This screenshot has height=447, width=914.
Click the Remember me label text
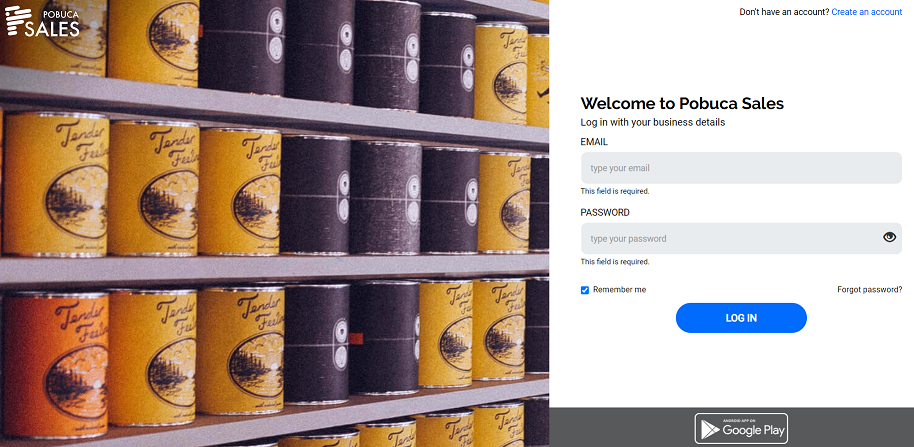click(x=619, y=290)
